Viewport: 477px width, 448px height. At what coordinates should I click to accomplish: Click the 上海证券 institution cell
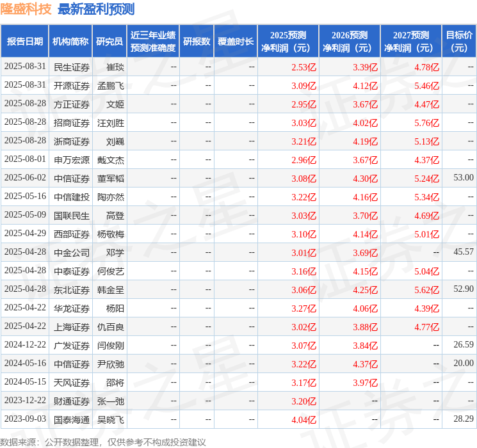[72, 327]
